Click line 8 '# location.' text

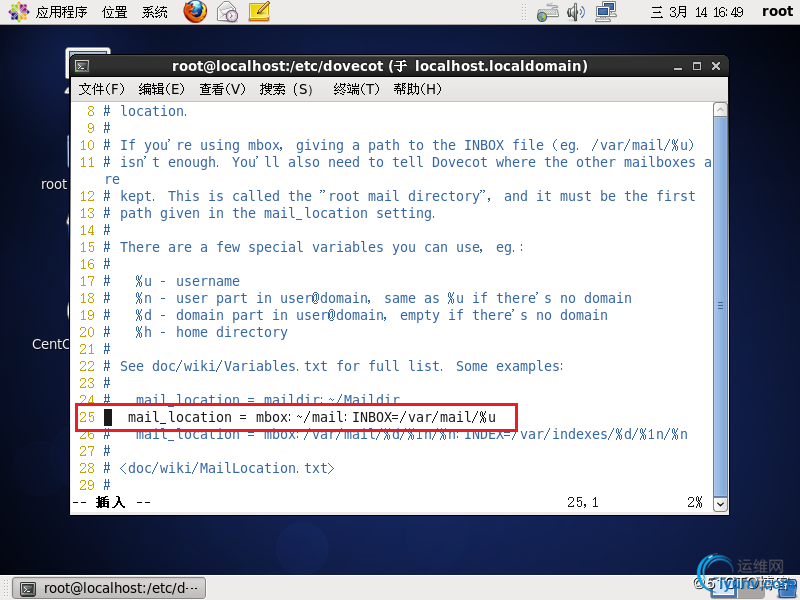145,111
